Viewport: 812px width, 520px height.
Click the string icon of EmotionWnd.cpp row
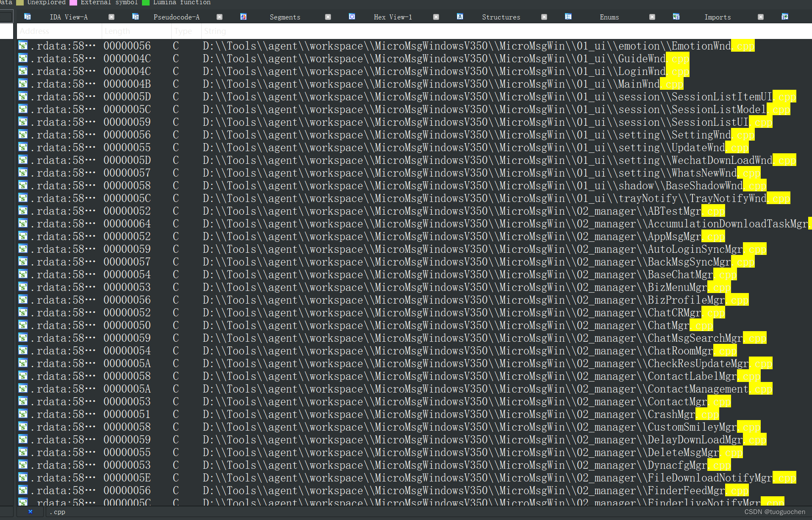23,46
